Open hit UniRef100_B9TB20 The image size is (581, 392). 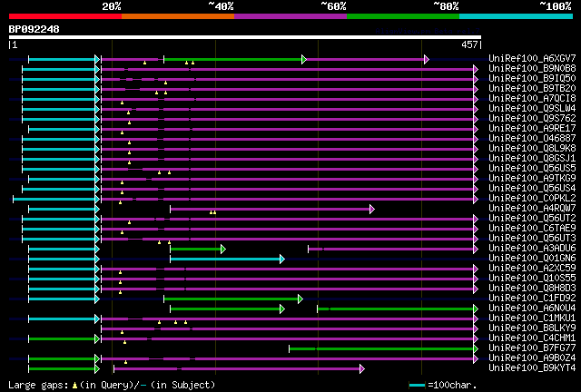point(532,89)
